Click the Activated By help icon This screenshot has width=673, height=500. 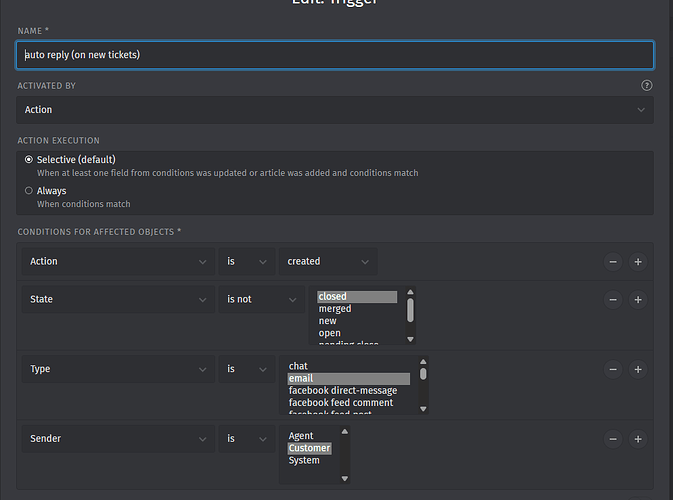[646, 85]
